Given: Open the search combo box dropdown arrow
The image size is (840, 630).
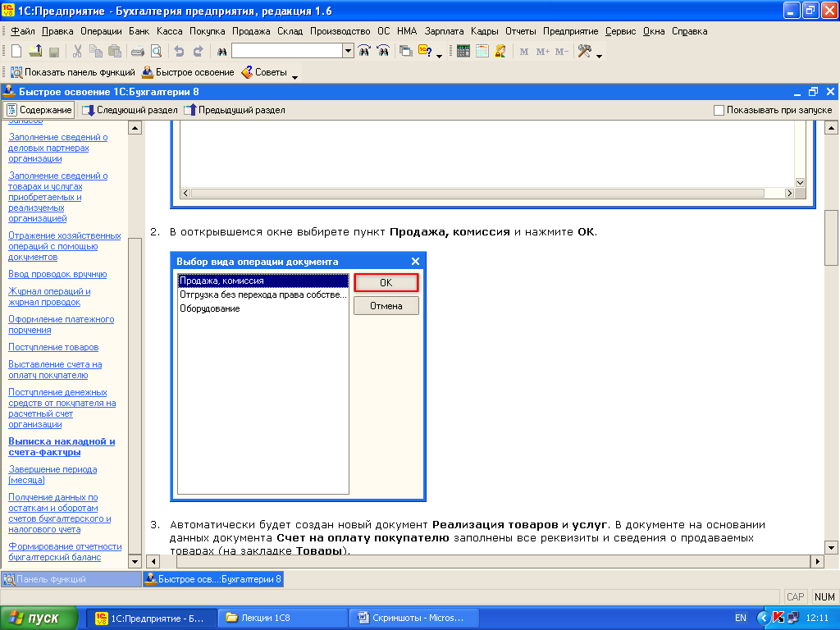Looking at the screenshot, I should click(348, 51).
